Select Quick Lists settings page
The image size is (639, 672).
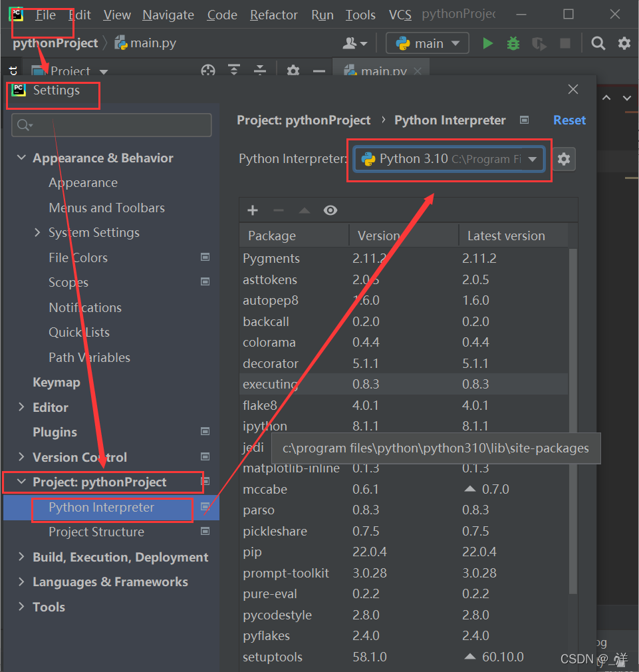point(79,333)
